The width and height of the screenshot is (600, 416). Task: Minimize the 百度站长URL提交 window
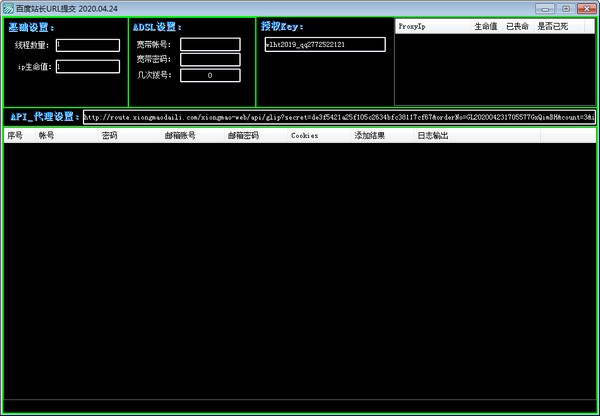(546, 7)
